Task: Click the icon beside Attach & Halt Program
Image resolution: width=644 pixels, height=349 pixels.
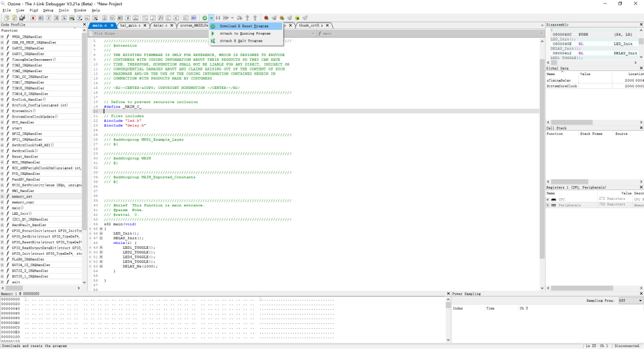Action: (213, 41)
